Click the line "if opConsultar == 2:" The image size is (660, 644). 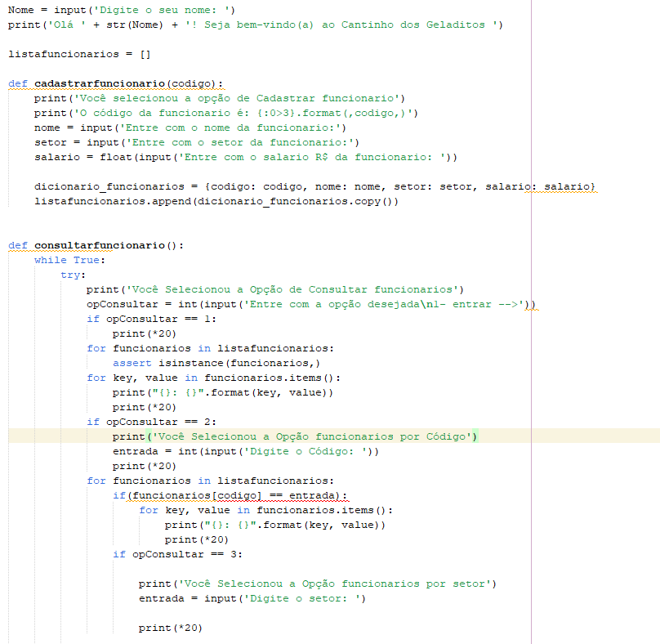point(152,422)
